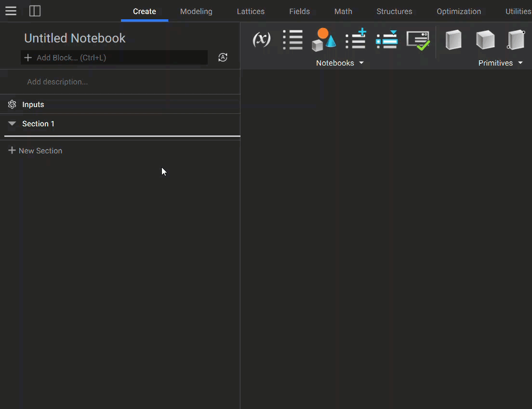This screenshot has width=532, height=409.
Task: Open the geometry objects block icon
Action: point(323,40)
